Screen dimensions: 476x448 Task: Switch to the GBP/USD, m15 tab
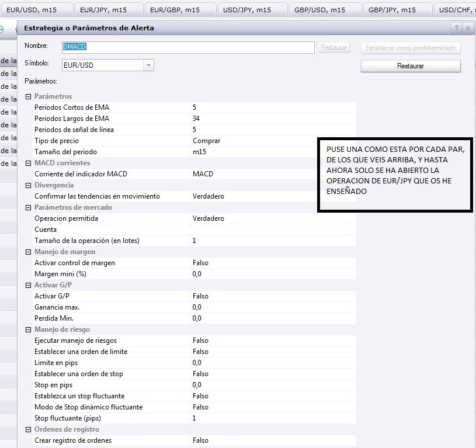tap(324, 10)
